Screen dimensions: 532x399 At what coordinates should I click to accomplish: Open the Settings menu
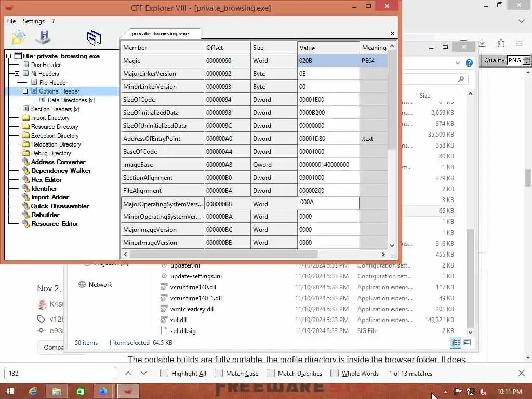[34, 21]
